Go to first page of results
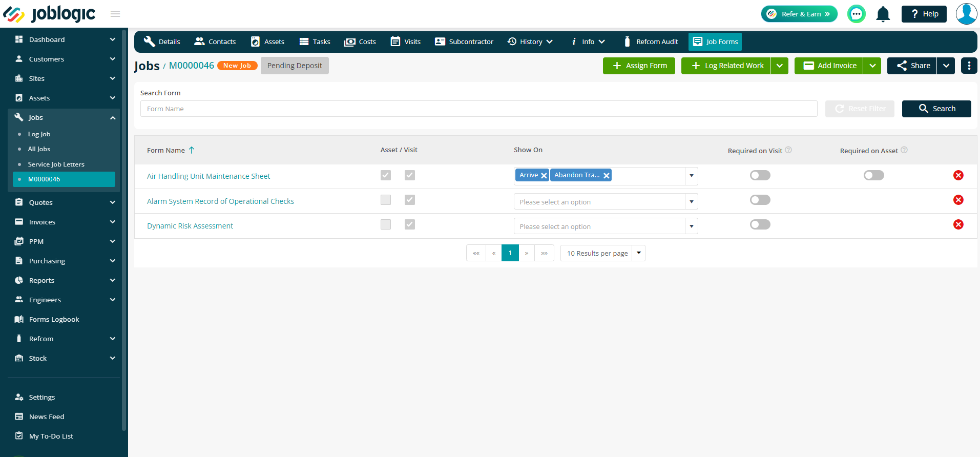Screen dimensions: 980x457 point(476,253)
